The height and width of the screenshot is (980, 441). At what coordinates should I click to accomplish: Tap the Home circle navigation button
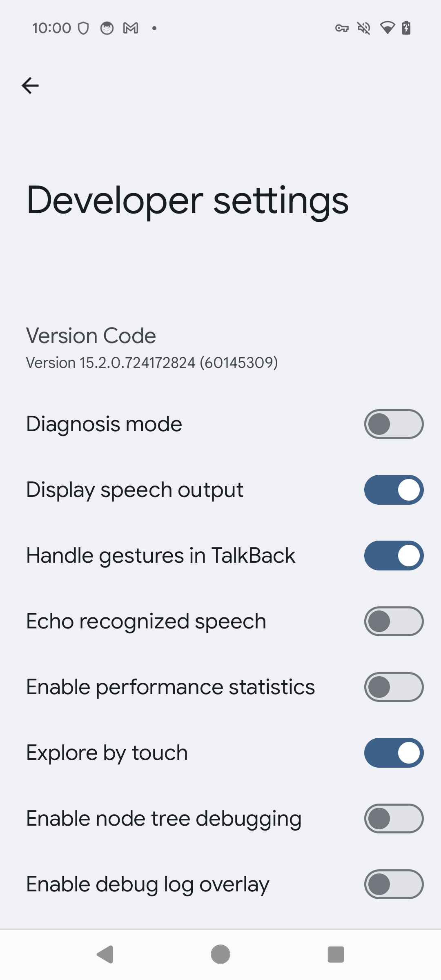pos(220,954)
